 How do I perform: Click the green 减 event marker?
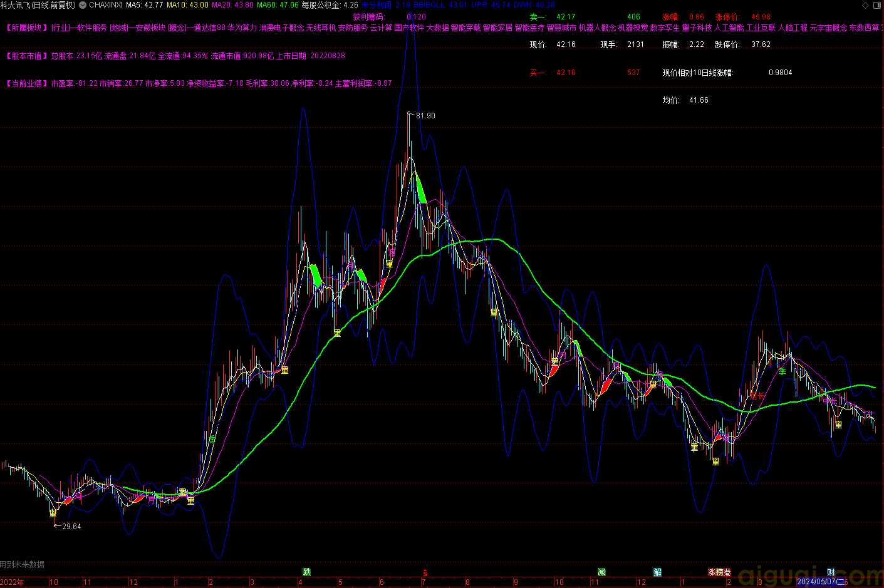point(601,572)
